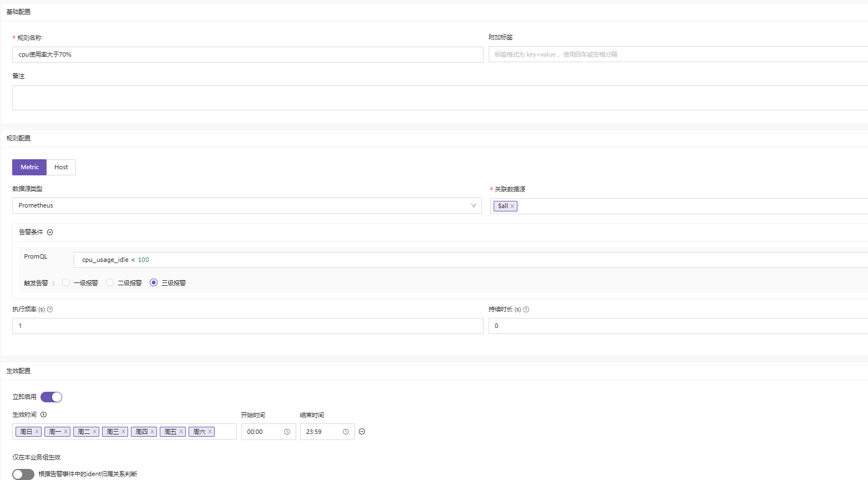This screenshot has width=868, height=480.
Task: Remove the 周日 tag
Action: pos(37,432)
